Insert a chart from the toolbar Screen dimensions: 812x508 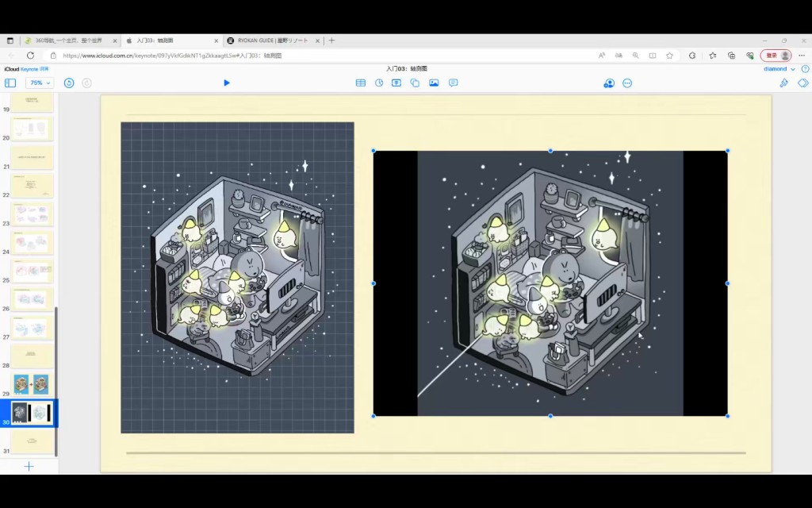[x=379, y=83]
